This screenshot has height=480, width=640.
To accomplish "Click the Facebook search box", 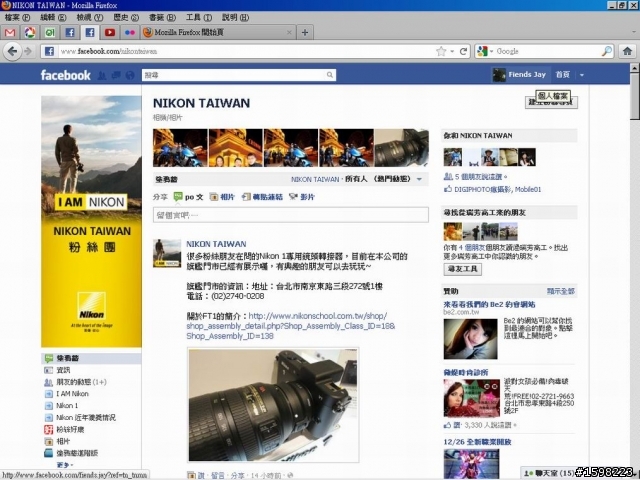I will (233, 75).
